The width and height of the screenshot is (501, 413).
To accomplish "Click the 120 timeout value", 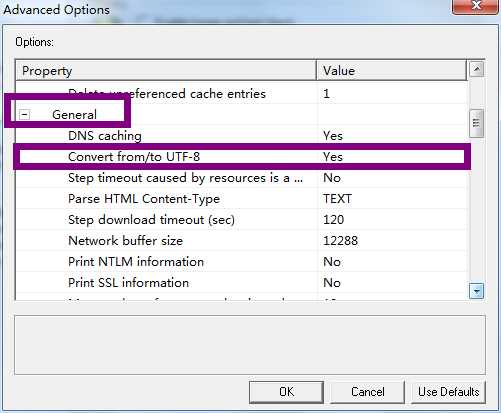I will [x=333, y=220].
